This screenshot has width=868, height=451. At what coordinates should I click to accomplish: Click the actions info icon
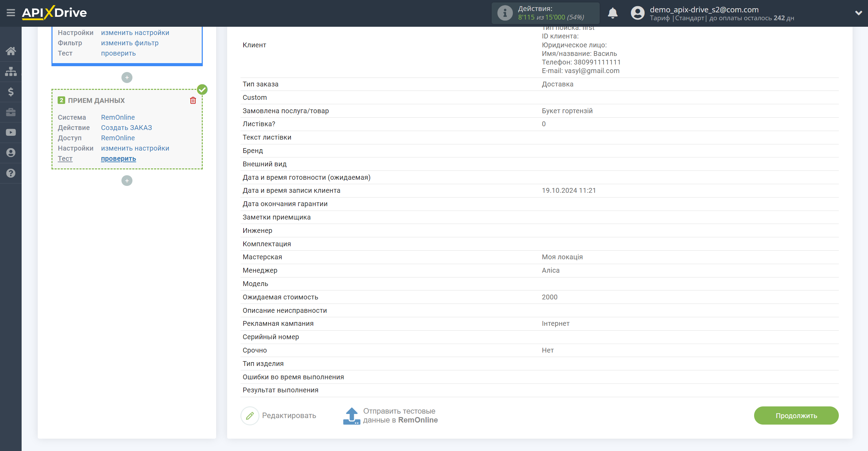click(x=505, y=13)
